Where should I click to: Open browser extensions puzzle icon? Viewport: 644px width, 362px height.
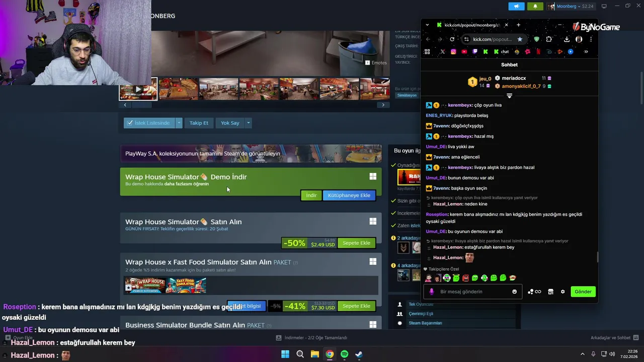(549, 39)
